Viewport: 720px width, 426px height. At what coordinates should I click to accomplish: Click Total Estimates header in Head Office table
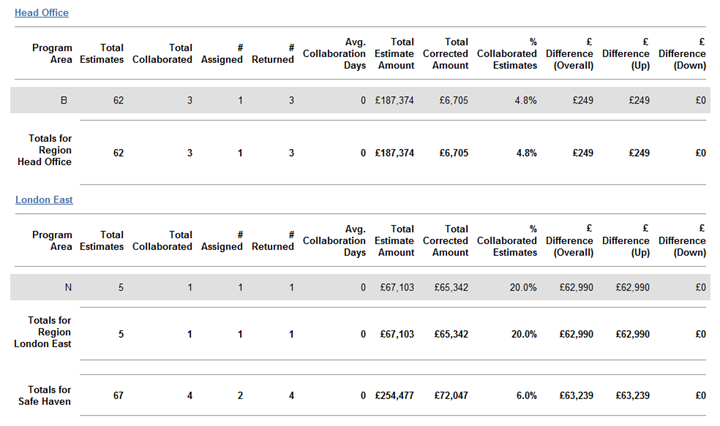click(x=101, y=53)
